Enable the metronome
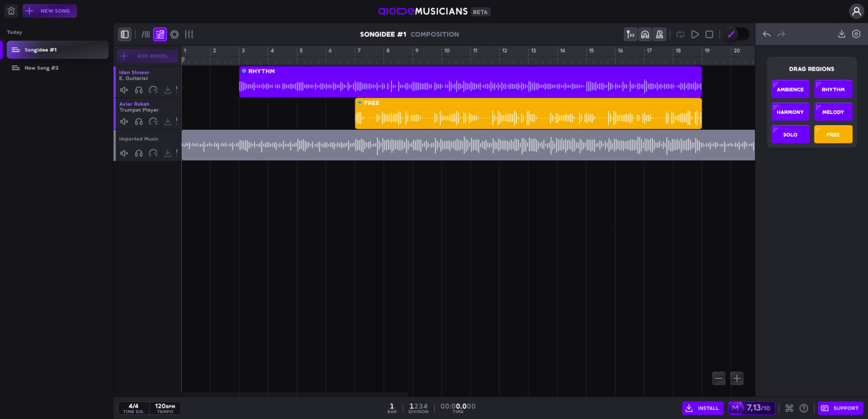Image resolution: width=868 pixels, height=419 pixels. [x=660, y=34]
